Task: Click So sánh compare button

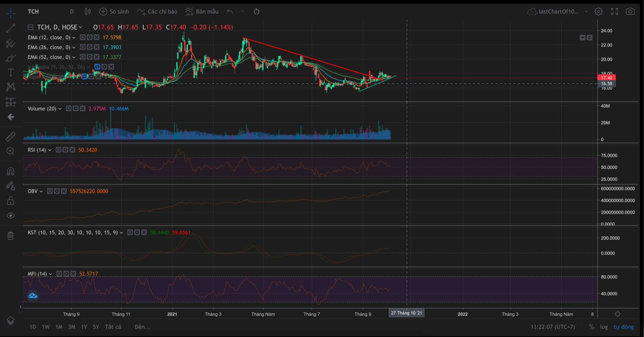Action: [114, 11]
